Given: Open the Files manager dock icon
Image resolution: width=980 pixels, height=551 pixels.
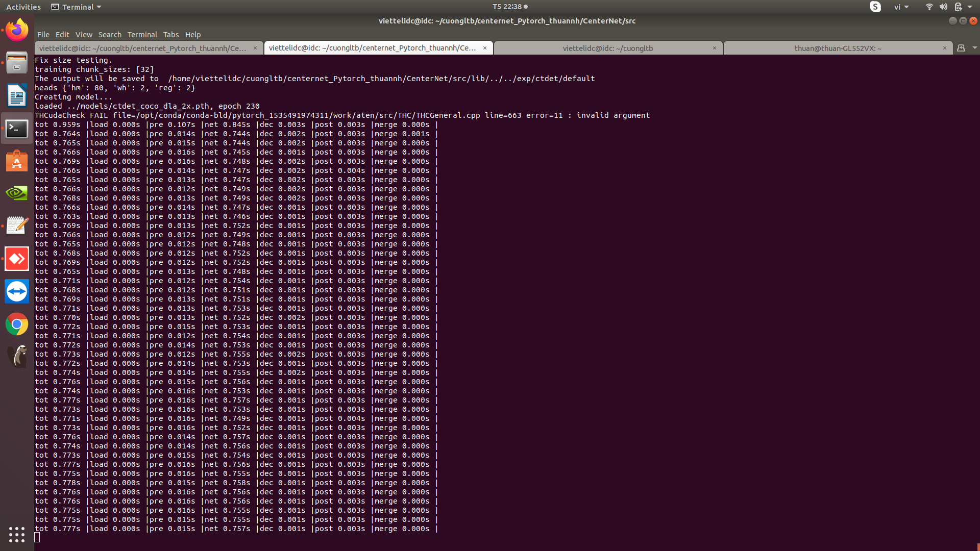Looking at the screenshot, I should click(17, 63).
